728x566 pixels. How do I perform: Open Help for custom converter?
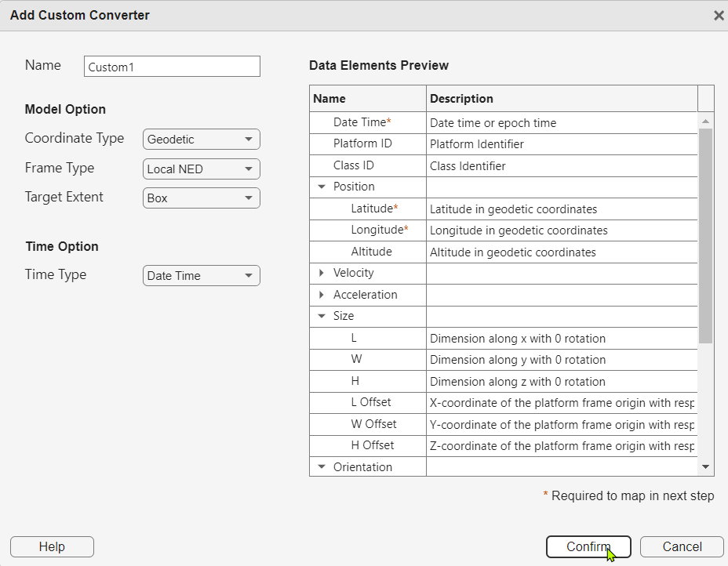pos(52,546)
